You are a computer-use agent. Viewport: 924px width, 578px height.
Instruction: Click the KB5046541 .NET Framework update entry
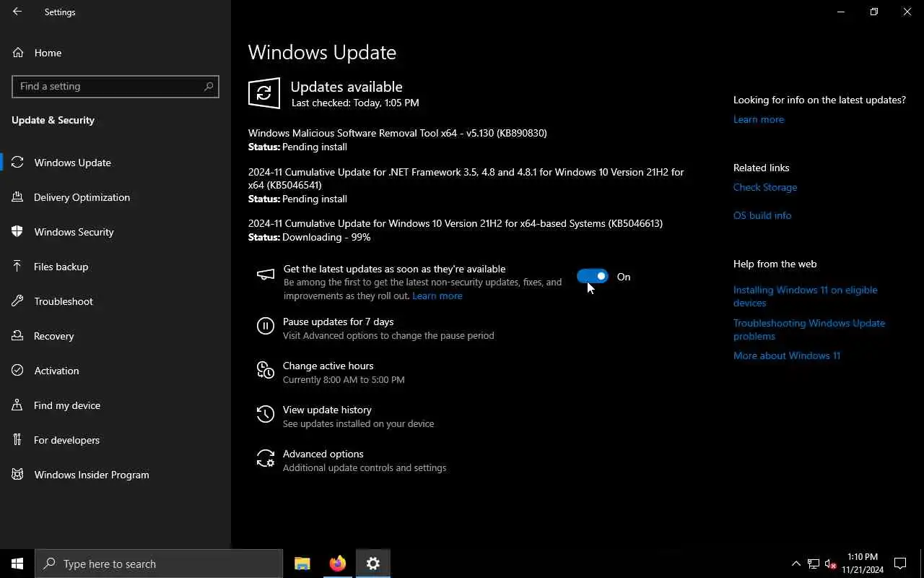pyautogui.click(x=466, y=178)
